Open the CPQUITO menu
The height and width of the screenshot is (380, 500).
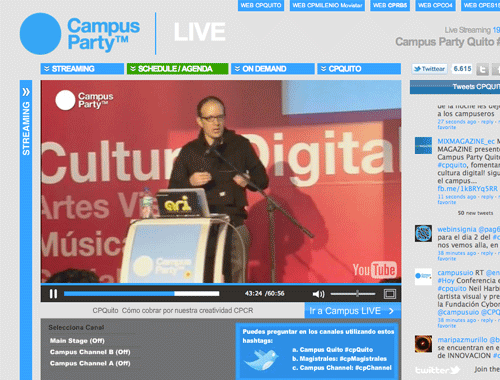[x=359, y=69]
